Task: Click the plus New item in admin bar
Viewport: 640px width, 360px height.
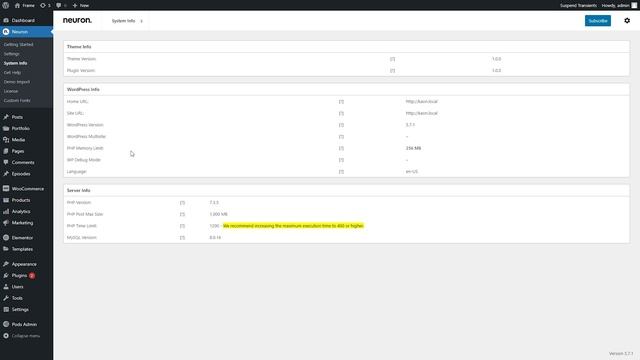Action: click(x=80, y=5)
